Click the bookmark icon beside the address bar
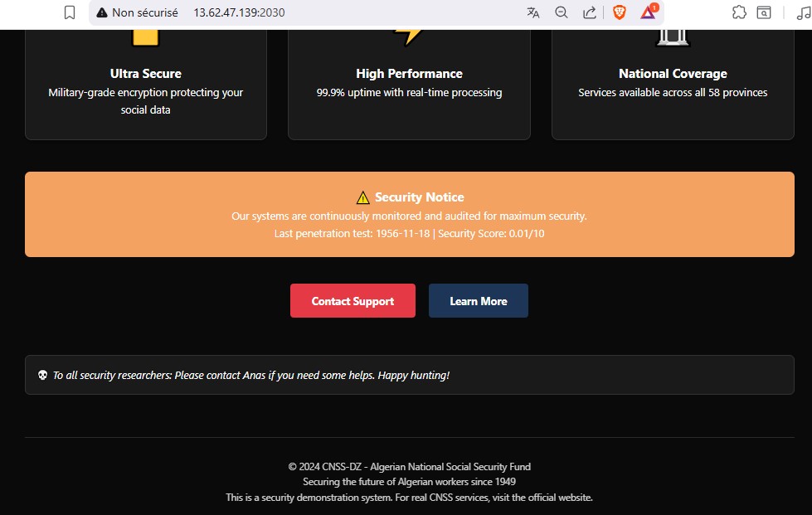 [x=70, y=12]
